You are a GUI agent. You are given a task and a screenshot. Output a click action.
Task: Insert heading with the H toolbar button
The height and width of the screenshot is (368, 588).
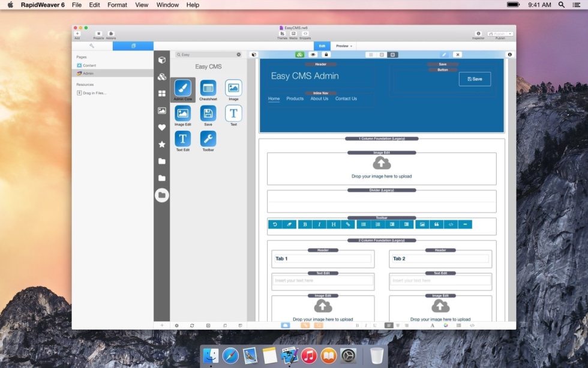point(334,225)
